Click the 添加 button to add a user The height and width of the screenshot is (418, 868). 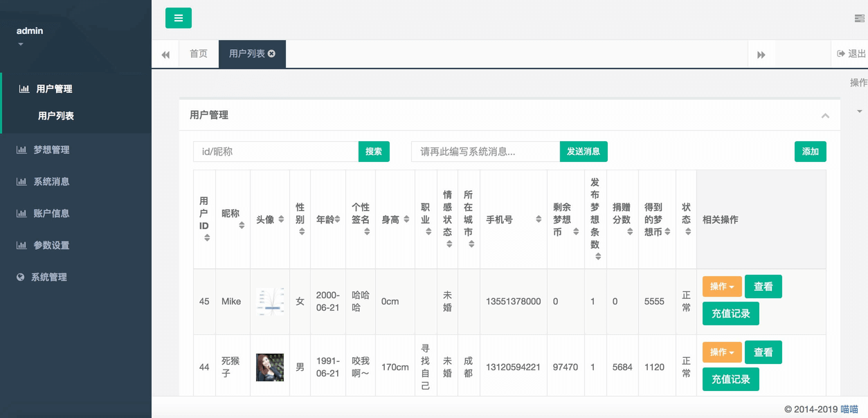[810, 152]
